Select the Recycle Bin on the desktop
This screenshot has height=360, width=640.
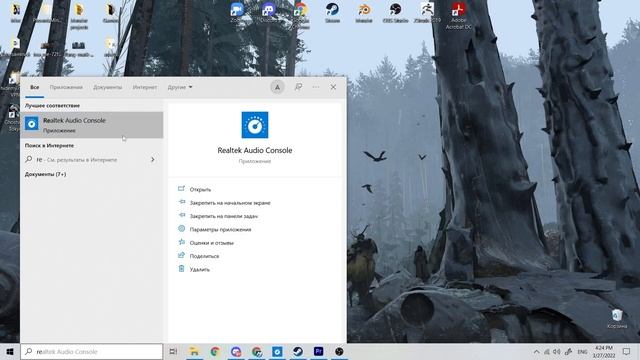(x=617, y=319)
